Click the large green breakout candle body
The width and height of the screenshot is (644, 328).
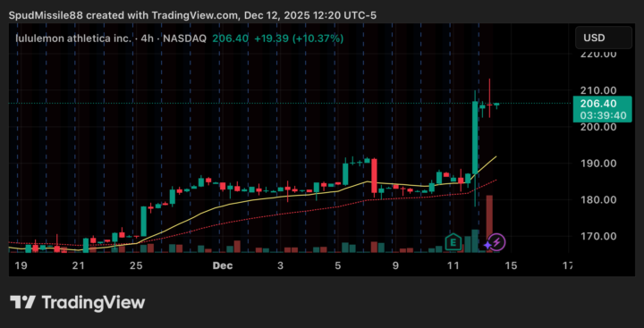pyautogui.click(x=475, y=138)
